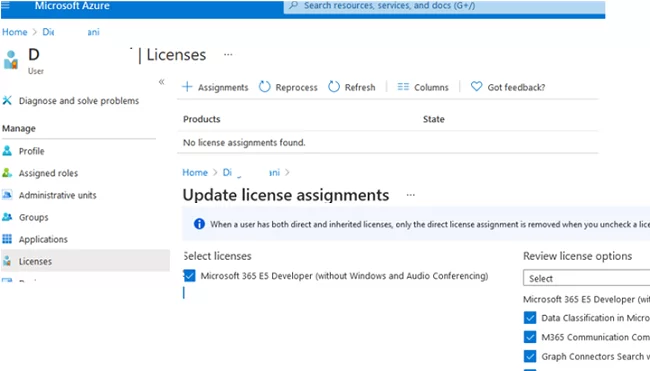Open ellipsis next to Update license assignments
Image resolution: width=650 pixels, height=371 pixels.
pos(410,195)
